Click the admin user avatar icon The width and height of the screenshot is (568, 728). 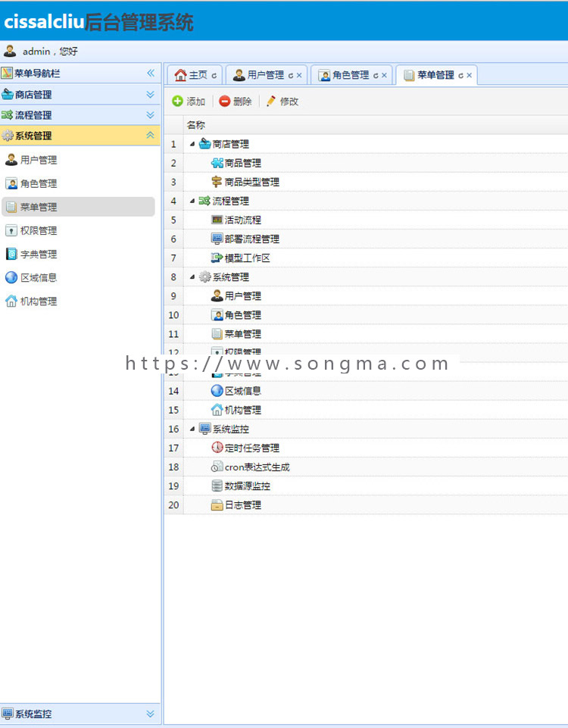tap(10, 51)
